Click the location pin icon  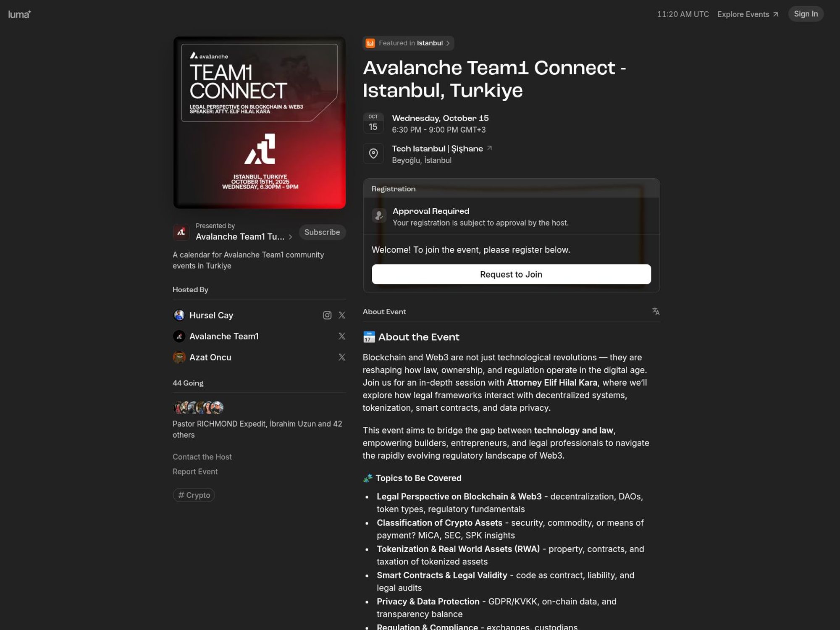tap(373, 154)
